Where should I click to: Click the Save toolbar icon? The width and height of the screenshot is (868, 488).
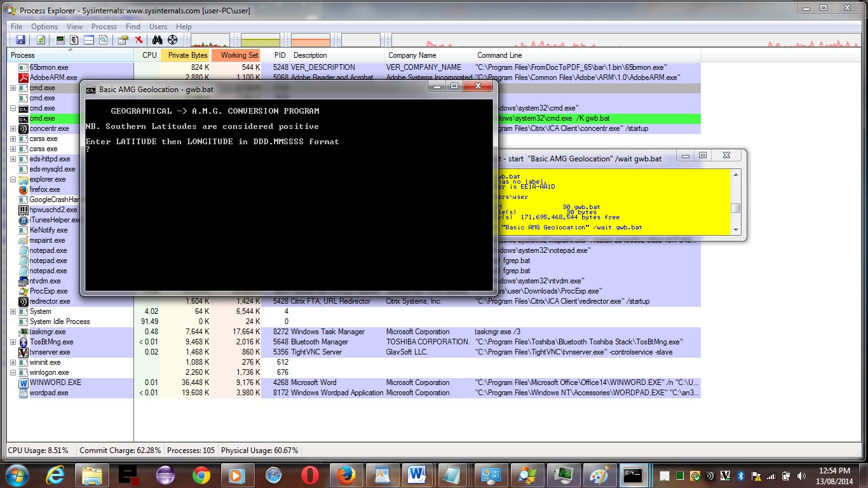click(x=20, y=40)
